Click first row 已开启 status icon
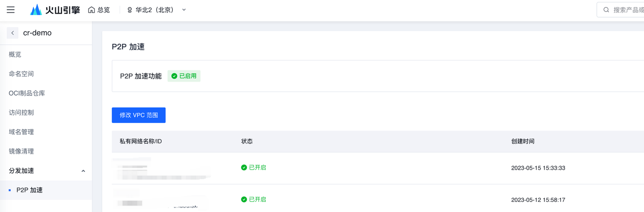This screenshot has width=644, height=212. pos(244,168)
